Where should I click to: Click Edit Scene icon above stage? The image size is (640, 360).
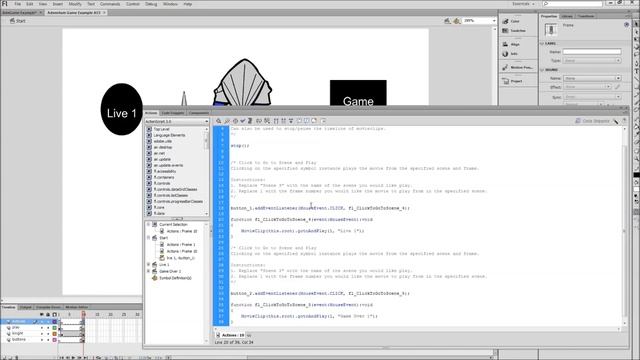coord(448,21)
